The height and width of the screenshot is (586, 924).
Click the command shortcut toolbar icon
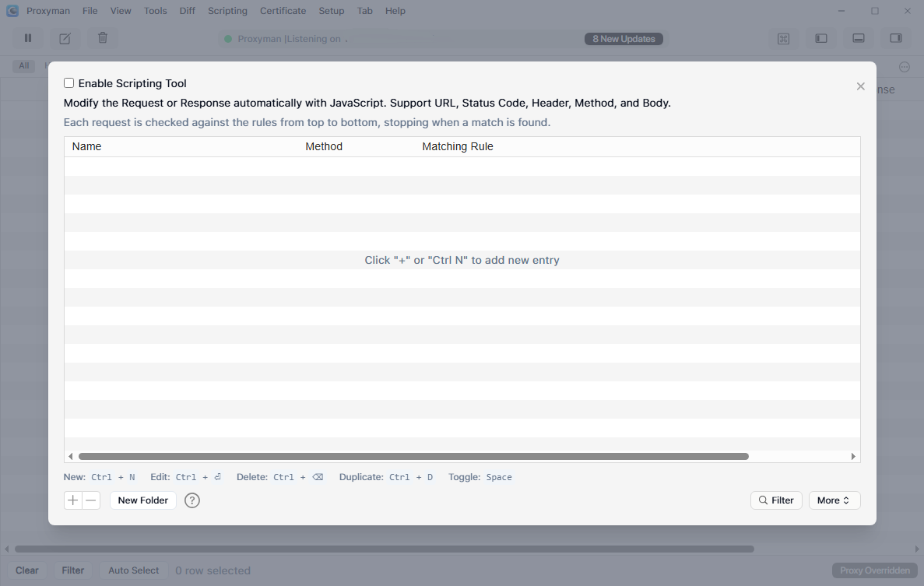[x=783, y=38]
